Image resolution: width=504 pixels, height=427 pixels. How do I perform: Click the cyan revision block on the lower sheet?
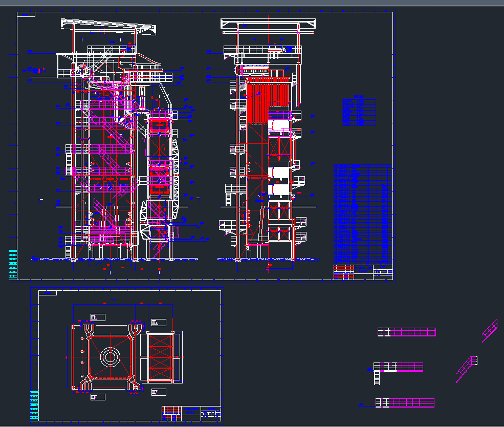click(x=34, y=405)
